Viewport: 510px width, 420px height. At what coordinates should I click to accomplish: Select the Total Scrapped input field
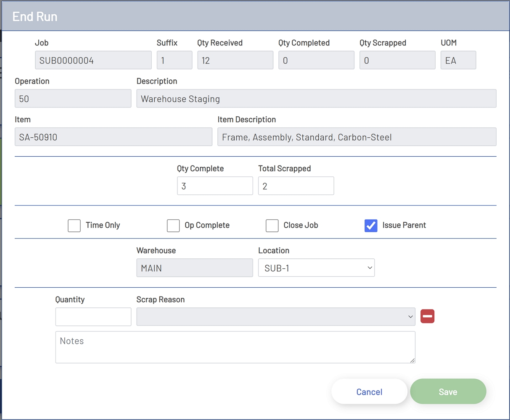[x=296, y=186]
